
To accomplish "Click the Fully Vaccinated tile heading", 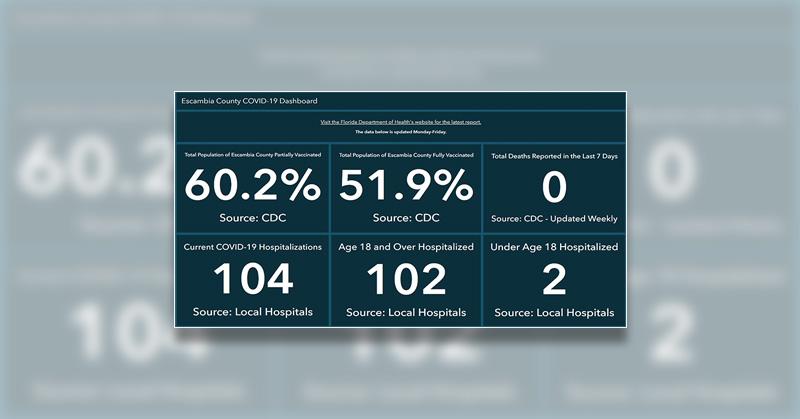I will [406, 156].
